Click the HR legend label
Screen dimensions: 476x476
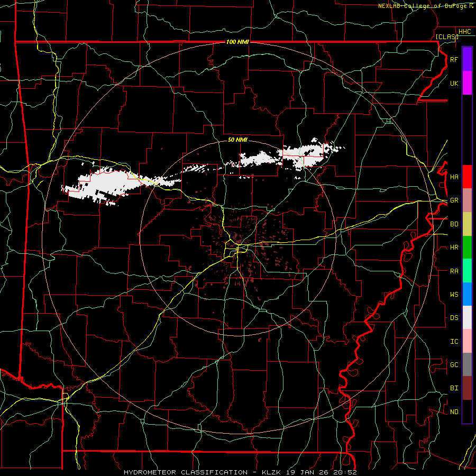click(x=454, y=248)
